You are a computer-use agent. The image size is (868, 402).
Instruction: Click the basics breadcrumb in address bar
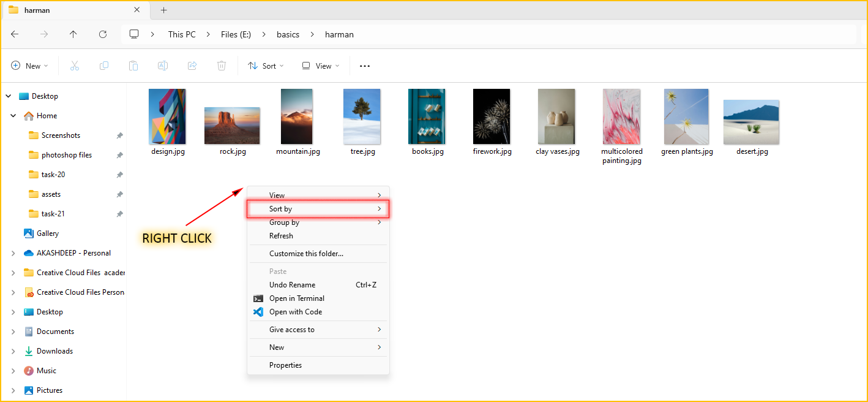pos(288,34)
